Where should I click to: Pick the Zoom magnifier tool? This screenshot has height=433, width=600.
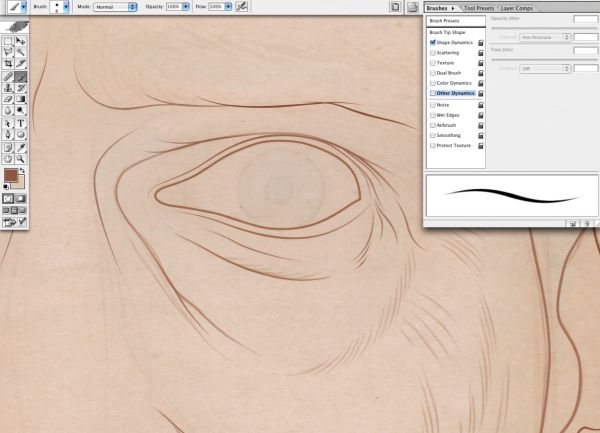tap(21, 158)
